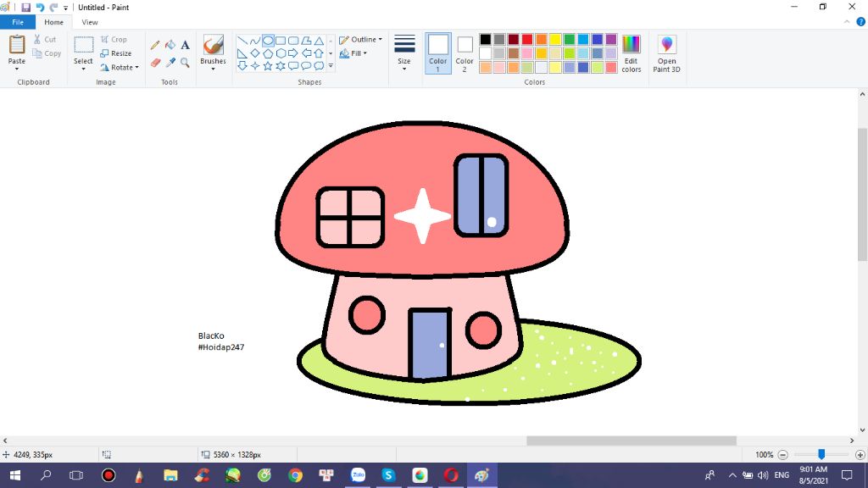The image size is (868, 488).
Task: Pick the black color swatch
Action: (x=486, y=39)
